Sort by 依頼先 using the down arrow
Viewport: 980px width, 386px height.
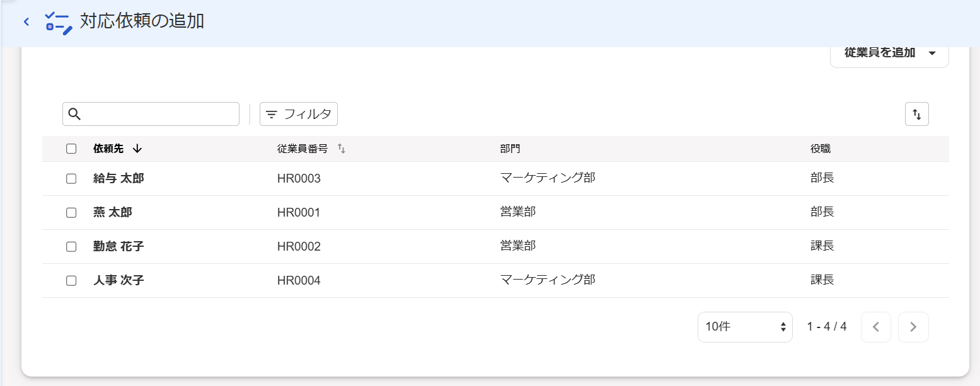[137, 149]
